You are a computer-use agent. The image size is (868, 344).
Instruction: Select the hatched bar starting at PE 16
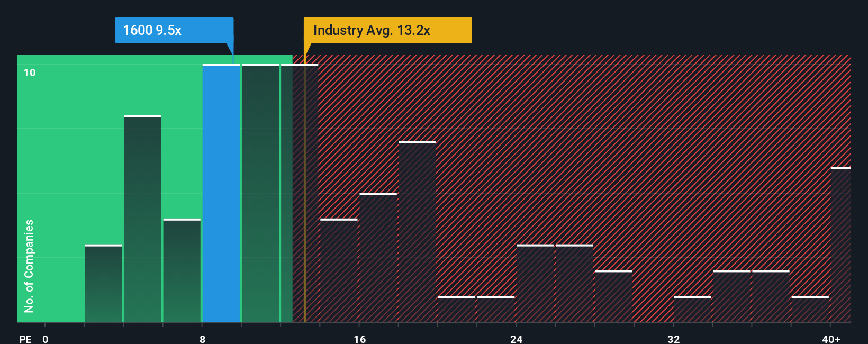pyautogui.click(x=378, y=257)
